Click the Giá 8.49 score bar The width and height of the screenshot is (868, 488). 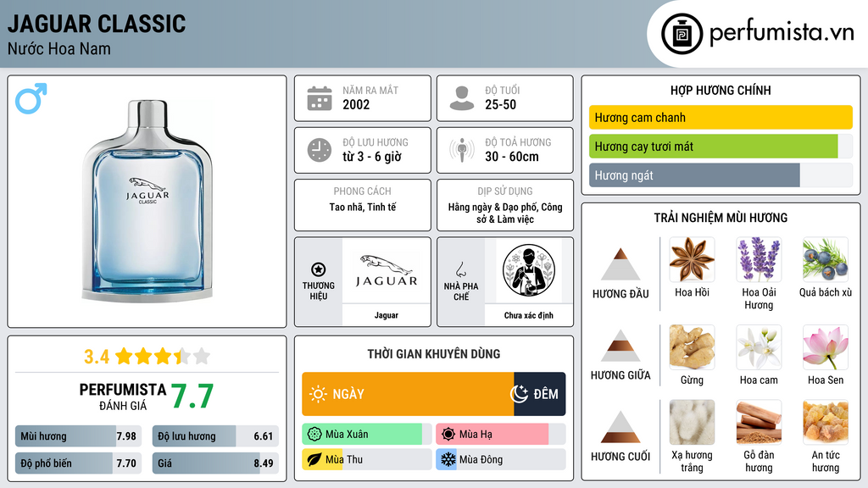click(215, 463)
